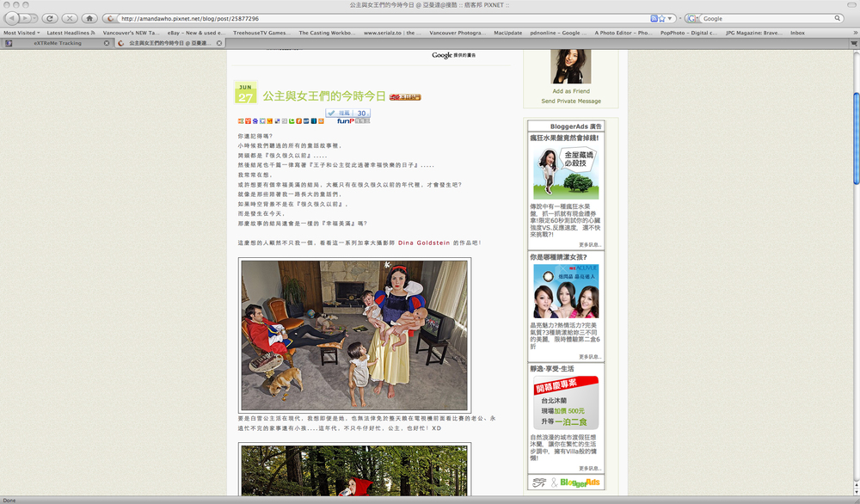
Task: Run search with magnifying glass icon
Action: [x=838, y=19]
